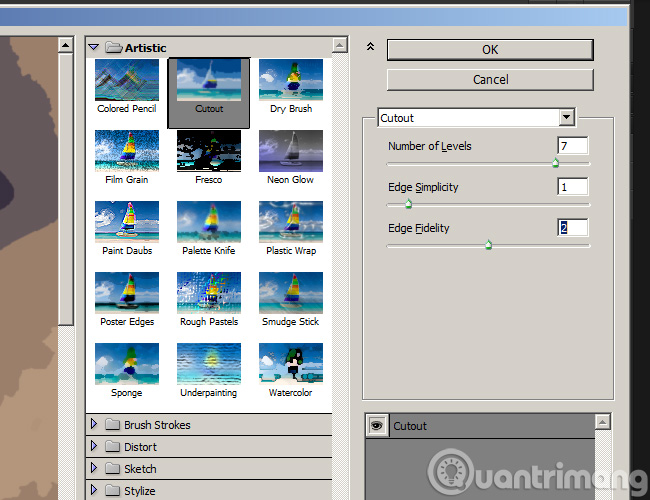Expand the Stylize filter folder
650x500 pixels.
(x=94, y=490)
